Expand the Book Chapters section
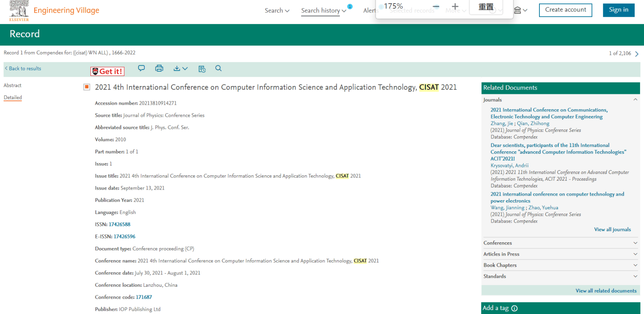 [561, 265]
